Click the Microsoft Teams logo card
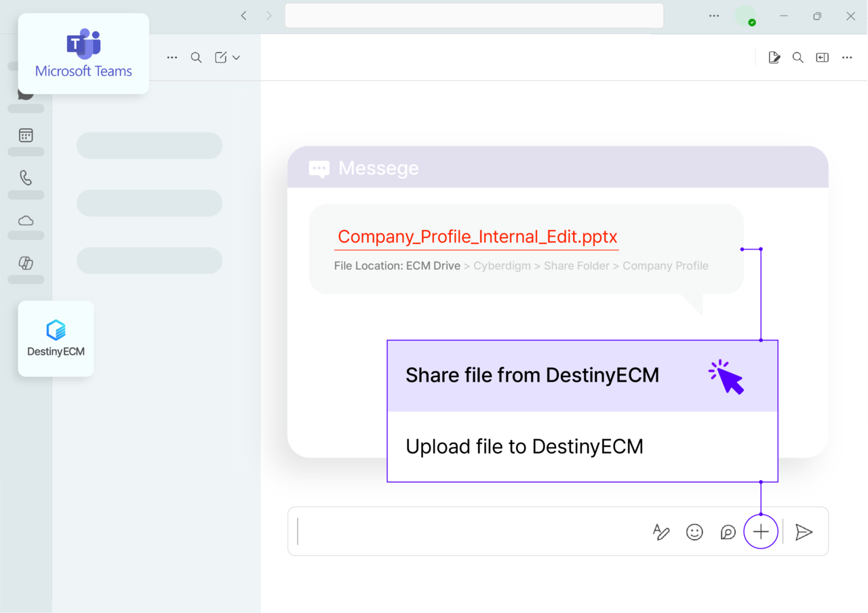 [x=83, y=54]
